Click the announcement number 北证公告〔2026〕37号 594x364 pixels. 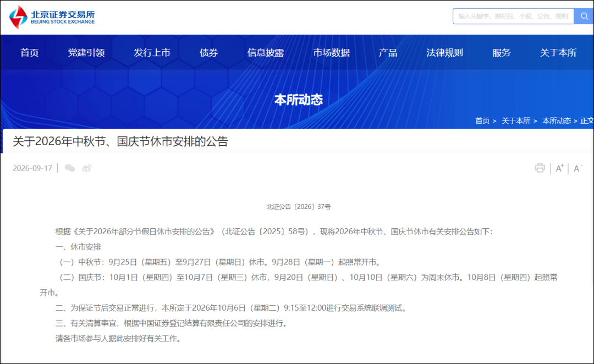click(x=299, y=207)
